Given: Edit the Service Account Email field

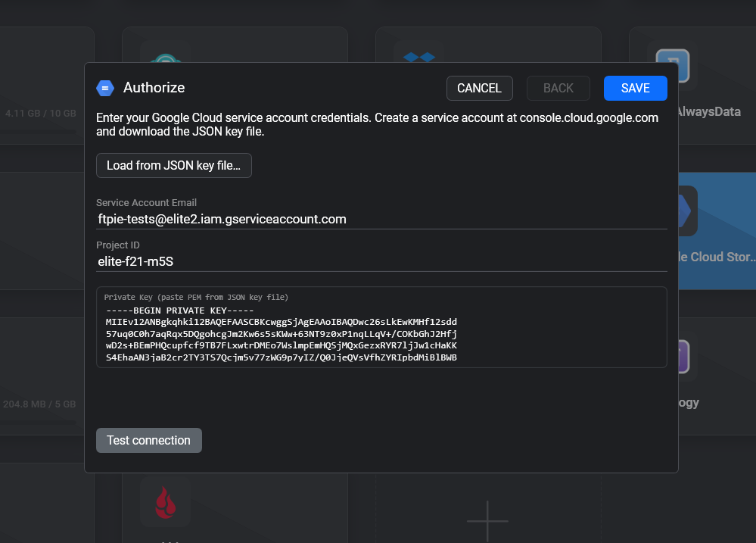Looking at the screenshot, I should click(381, 219).
